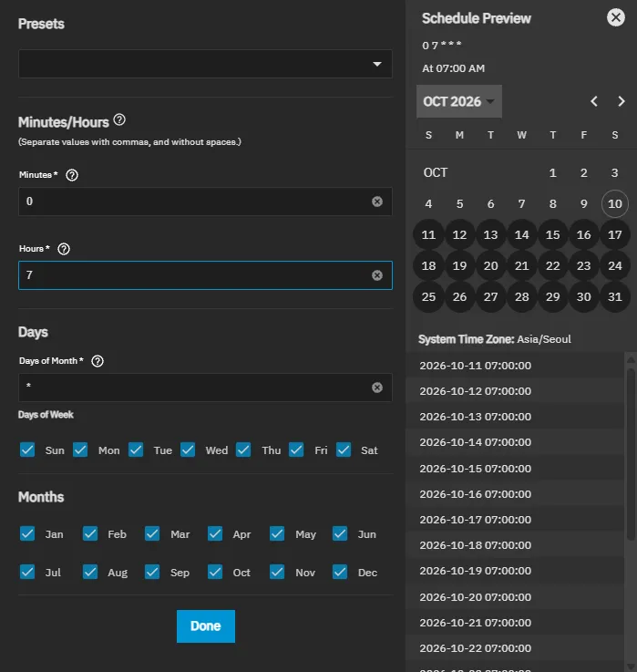The height and width of the screenshot is (672, 637).
Task: Select October 20 in the calendar
Action: [x=490, y=265]
